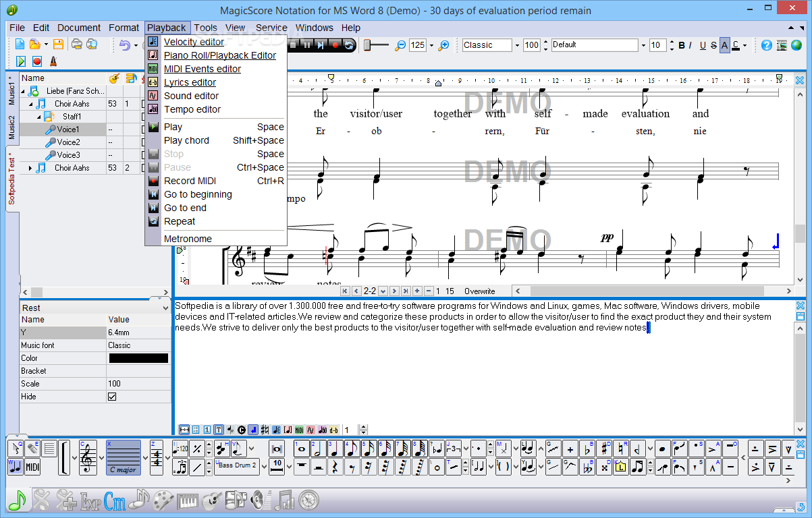Choose Piano Roll/Playback Editor menu item
This screenshot has width=812, height=518.
[220, 55]
